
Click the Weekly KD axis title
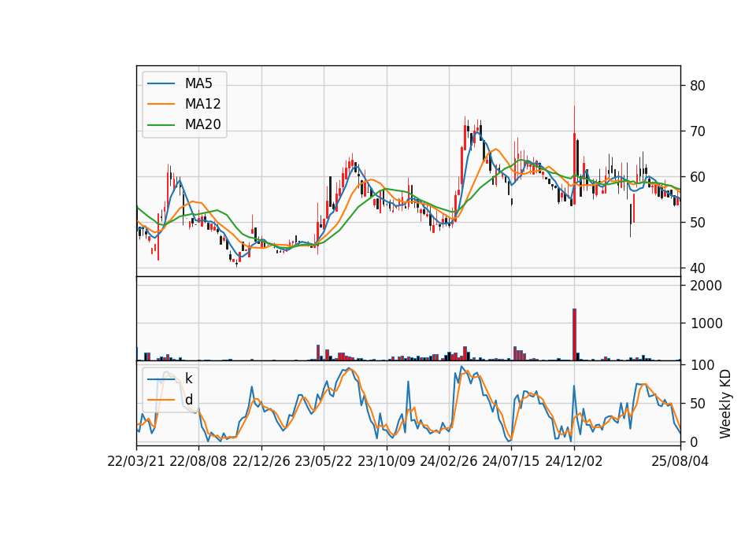click(x=724, y=404)
